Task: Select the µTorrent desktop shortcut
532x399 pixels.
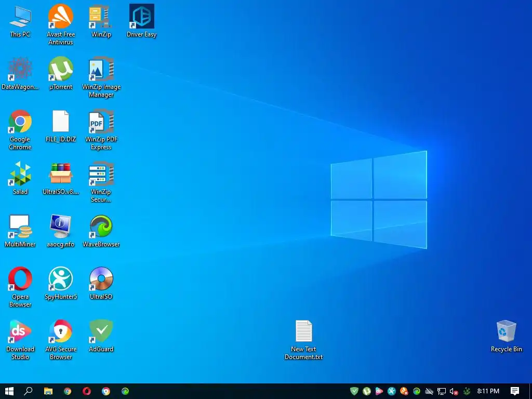Action: pyautogui.click(x=61, y=73)
